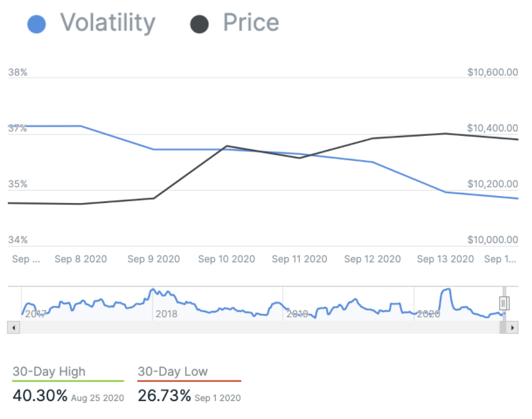This screenshot has width=532, height=419.
Task: Toggle the Price series label
Action: click(251, 23)
